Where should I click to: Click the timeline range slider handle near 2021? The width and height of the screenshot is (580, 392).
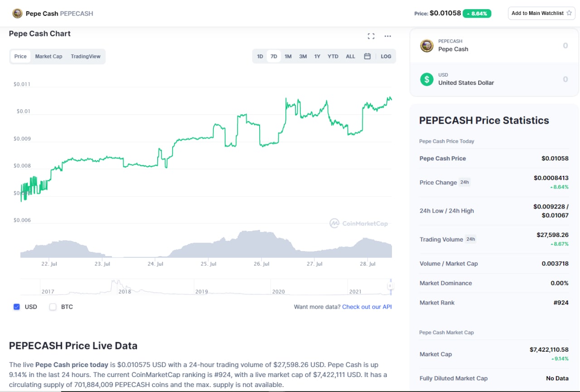pos(390,286)
